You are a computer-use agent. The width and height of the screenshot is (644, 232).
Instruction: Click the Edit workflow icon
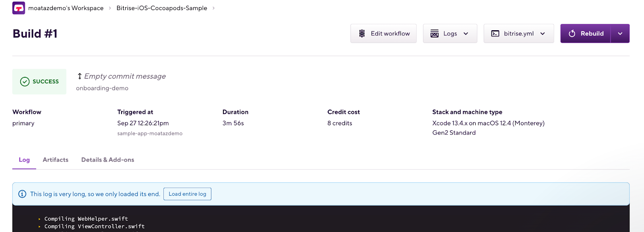[362, 33]
